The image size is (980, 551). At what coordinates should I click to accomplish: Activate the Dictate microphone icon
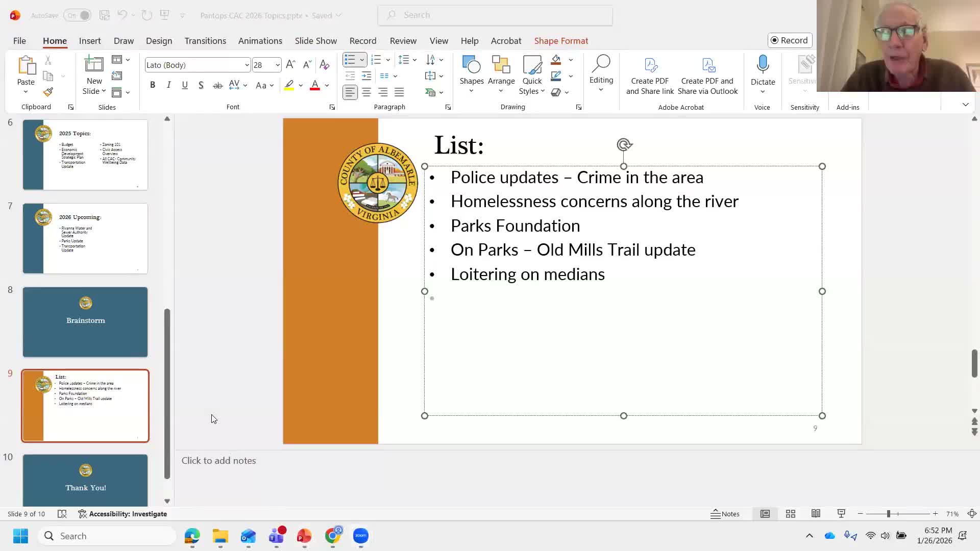point(763,64)
